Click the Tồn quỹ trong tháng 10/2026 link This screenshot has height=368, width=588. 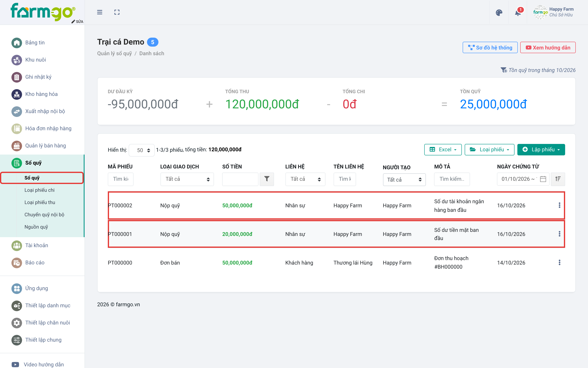point(538,70)
